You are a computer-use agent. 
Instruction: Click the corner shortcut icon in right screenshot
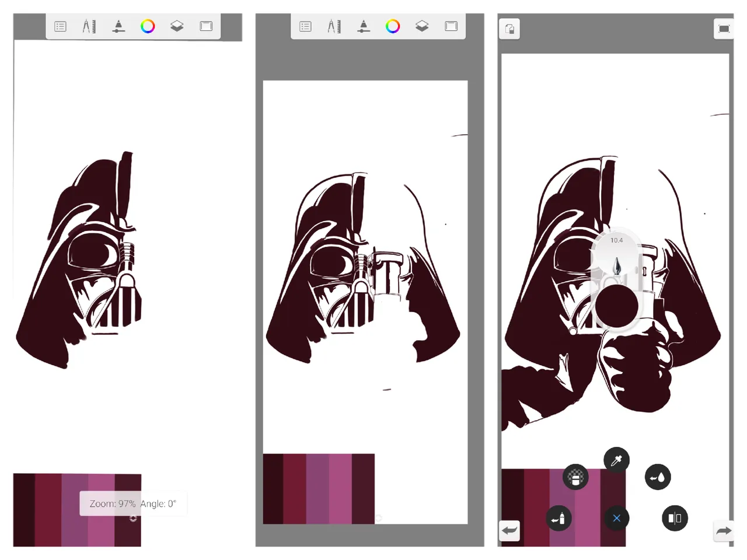click(x=509, y=29)
